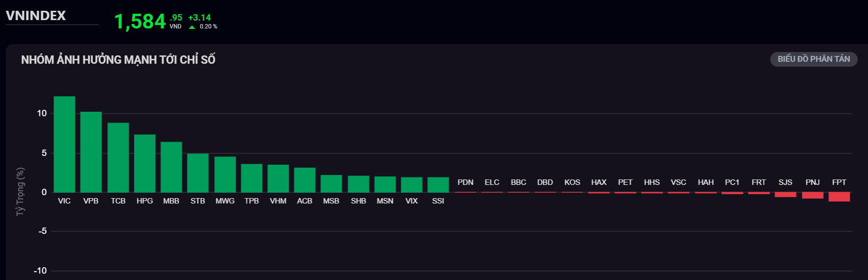Select the TCB bar in chart
This screenshot has width=868, height=280.
click(x=118, y=157)
